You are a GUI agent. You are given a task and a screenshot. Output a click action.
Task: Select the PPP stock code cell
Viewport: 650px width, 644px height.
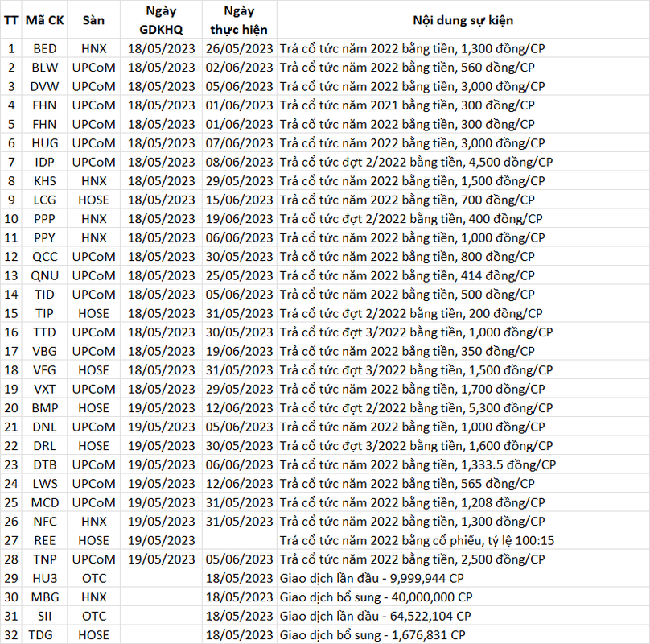click(44, 219)
